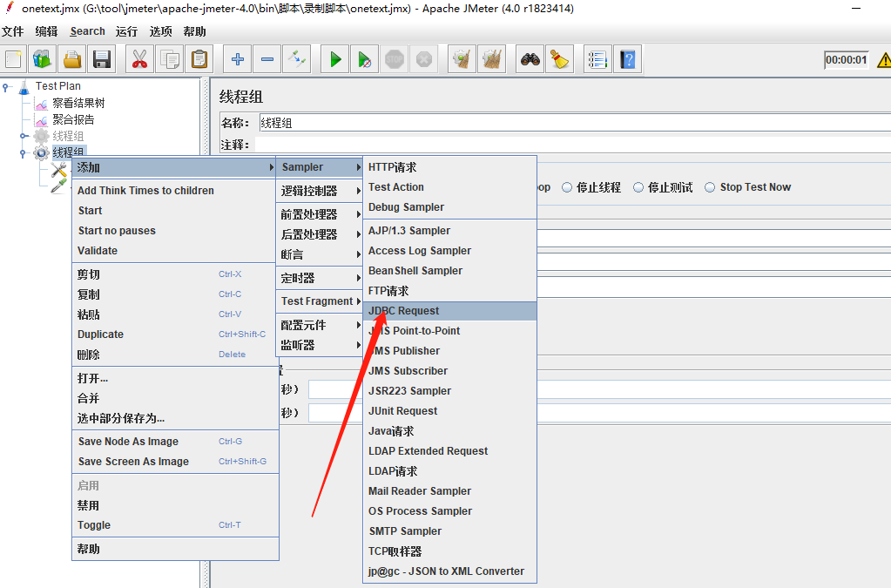
Task: Click Add Think Times to children
Action: [x=174, y=191]
